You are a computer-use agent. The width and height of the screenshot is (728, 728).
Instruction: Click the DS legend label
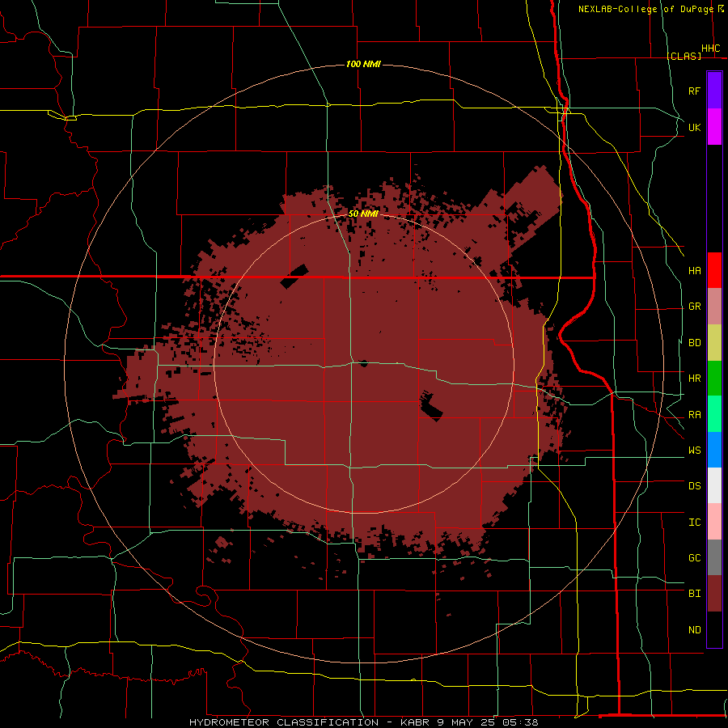[694, 486]
